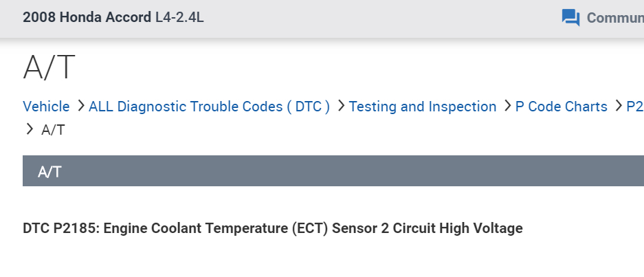Select the A/T current breadcrumb item
Screen dimensions: 644x277
(x=54, y=129)
